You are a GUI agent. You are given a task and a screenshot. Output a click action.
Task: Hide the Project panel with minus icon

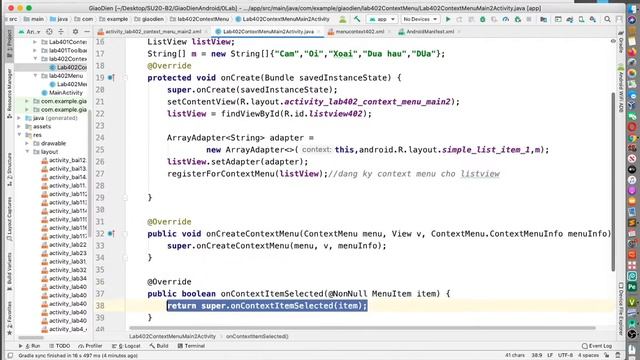coord(87,31)
